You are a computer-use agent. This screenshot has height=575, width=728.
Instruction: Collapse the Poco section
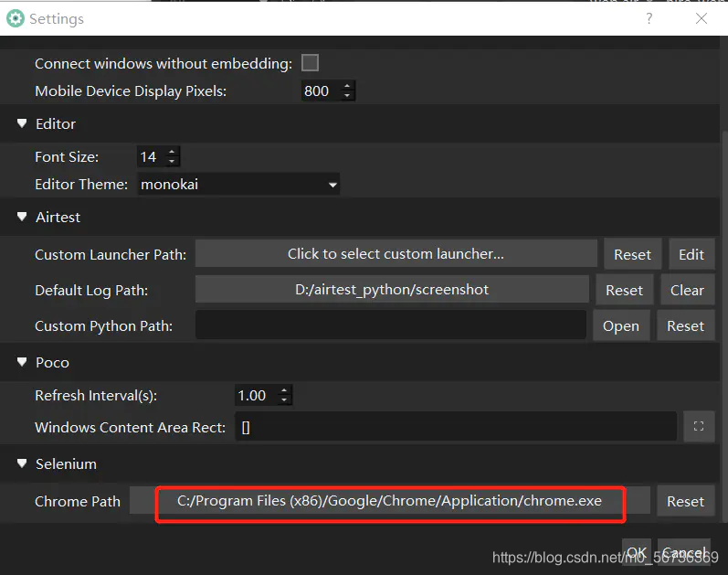point(22,362)
